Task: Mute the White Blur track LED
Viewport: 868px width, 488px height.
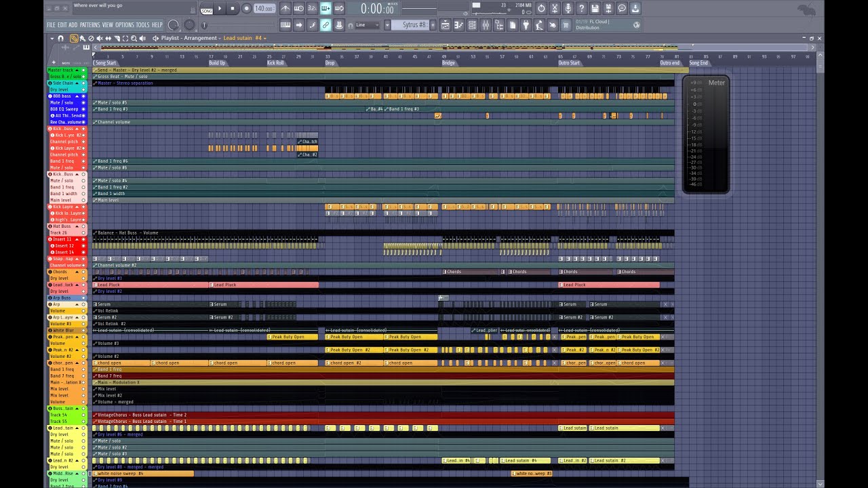Action: pyautogui.click(x=83, y=330)
